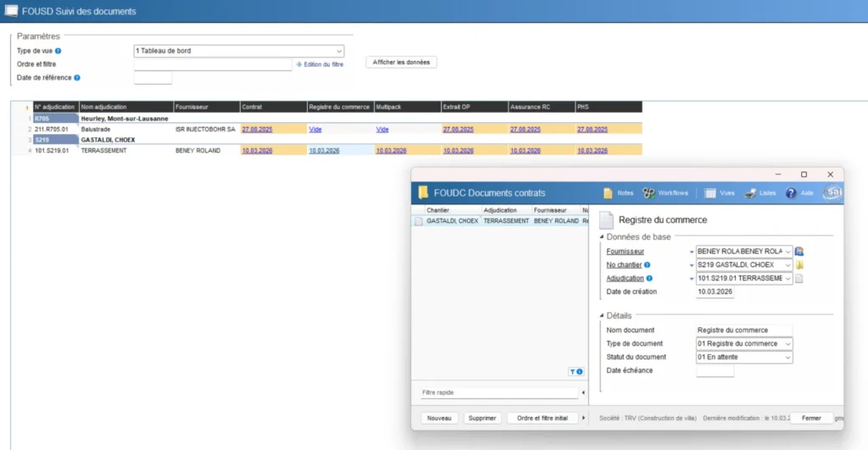Click info icon beside Type de vue
868x450 pixels.
[x=58, y=51]
